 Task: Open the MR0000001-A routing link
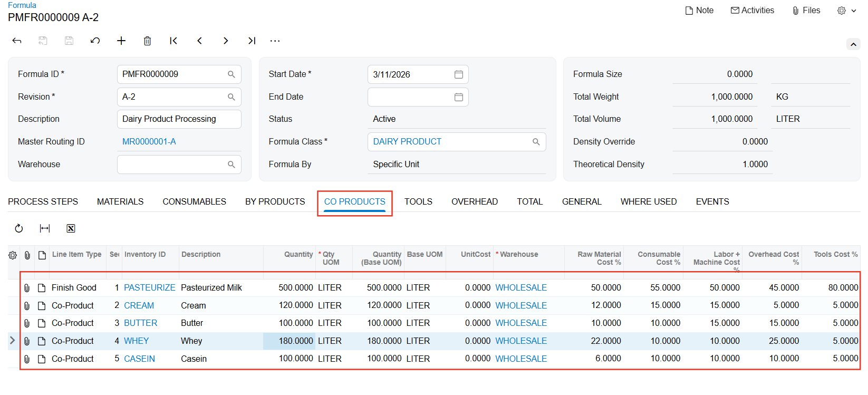[149, 142]
